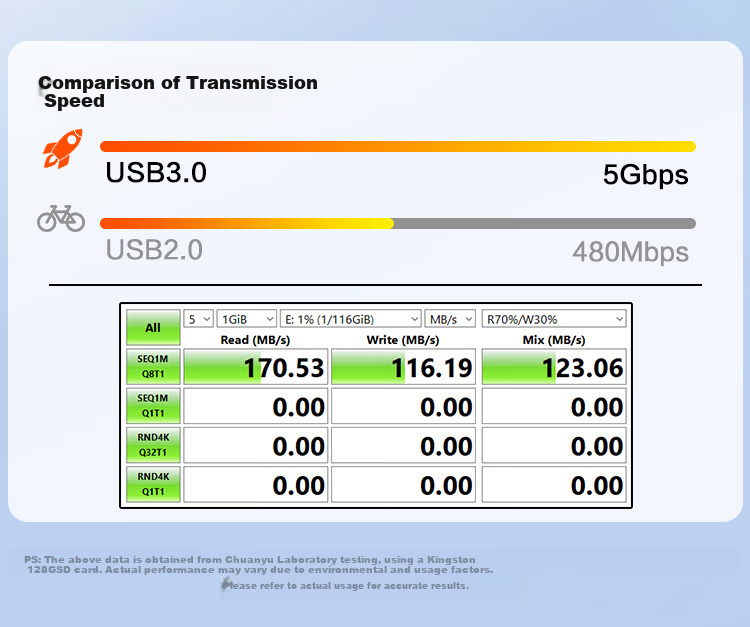750x627 pixels.
Task: Click the Write (MB/s) column header
Action: click(403, 340)
